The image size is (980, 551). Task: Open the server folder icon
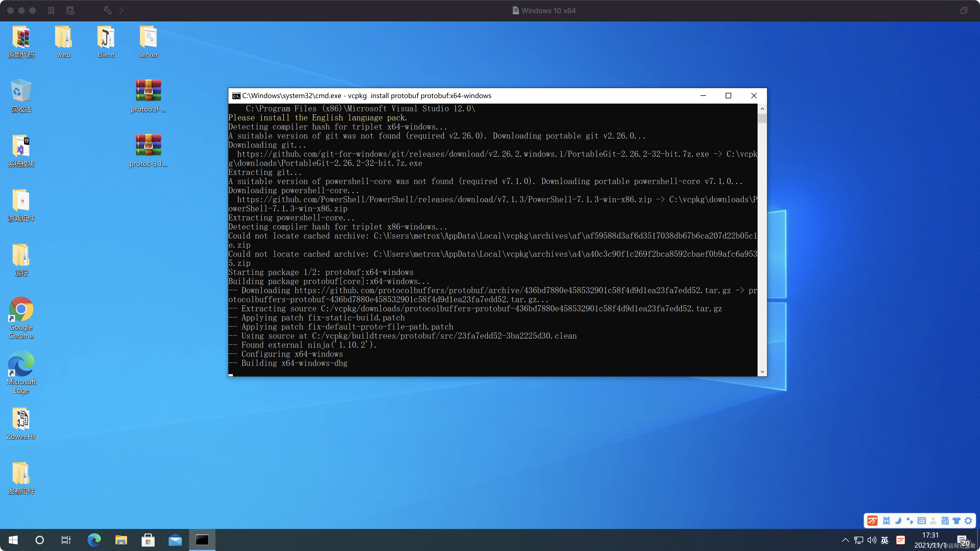[x=148, y=42]
